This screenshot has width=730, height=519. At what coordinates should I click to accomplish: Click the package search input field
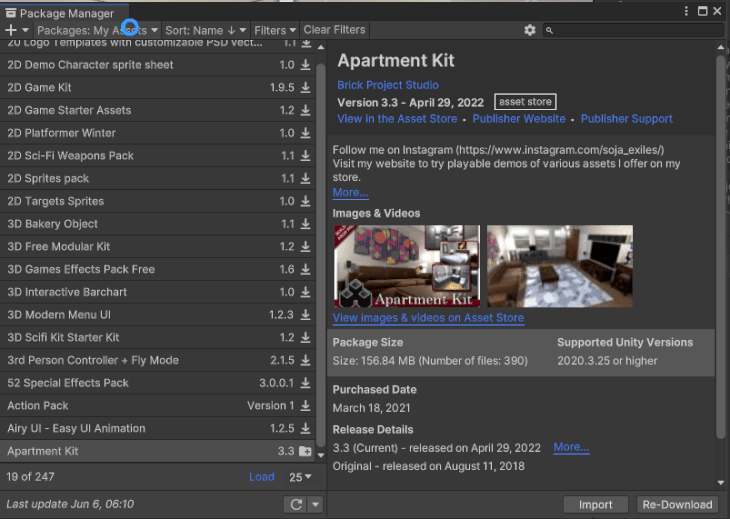(633, 30)
